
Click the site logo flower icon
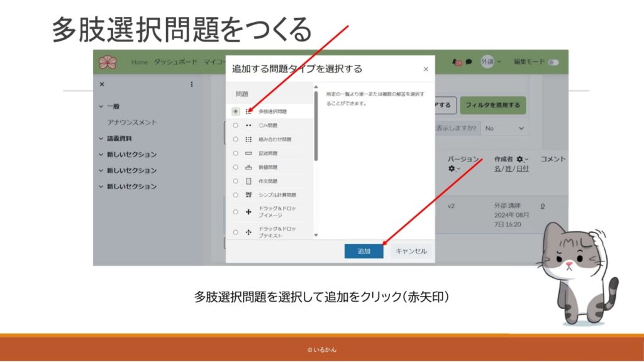pyautogui.click(x=108, y=62)
